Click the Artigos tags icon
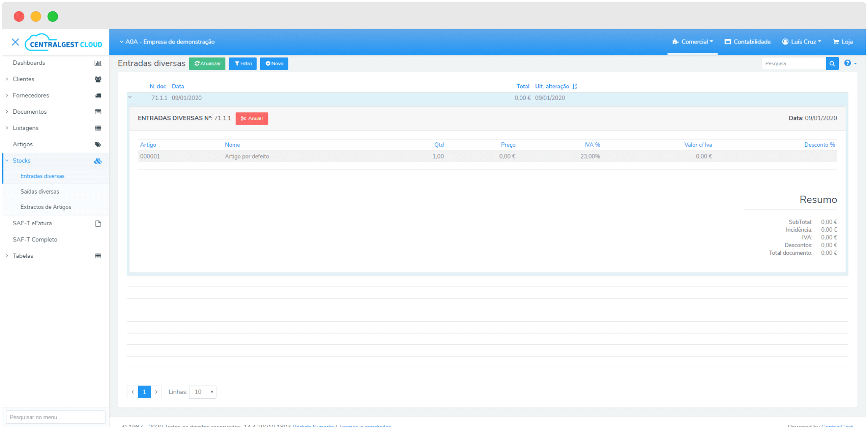This screenshot has height=429, width=868. coord(98,145)
